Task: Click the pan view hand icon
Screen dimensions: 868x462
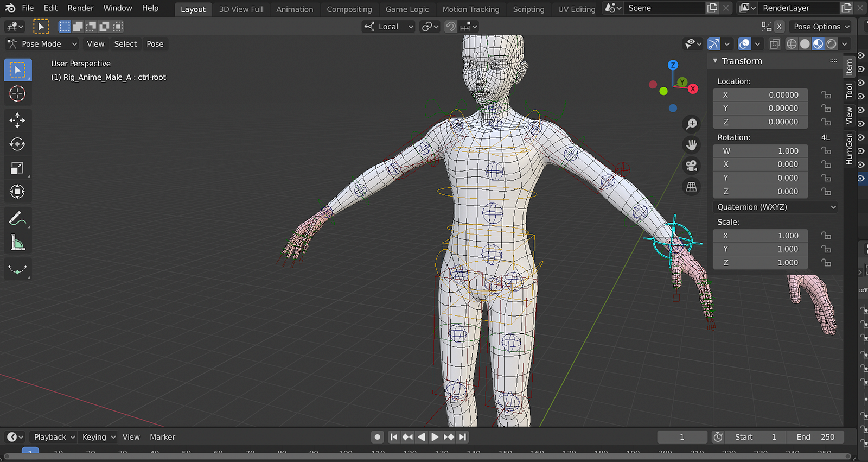Action: click(x=691, y=145)
